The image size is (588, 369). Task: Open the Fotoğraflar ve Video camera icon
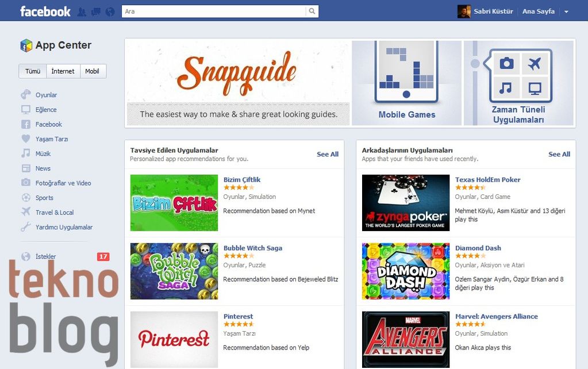[x=26, y=183]
